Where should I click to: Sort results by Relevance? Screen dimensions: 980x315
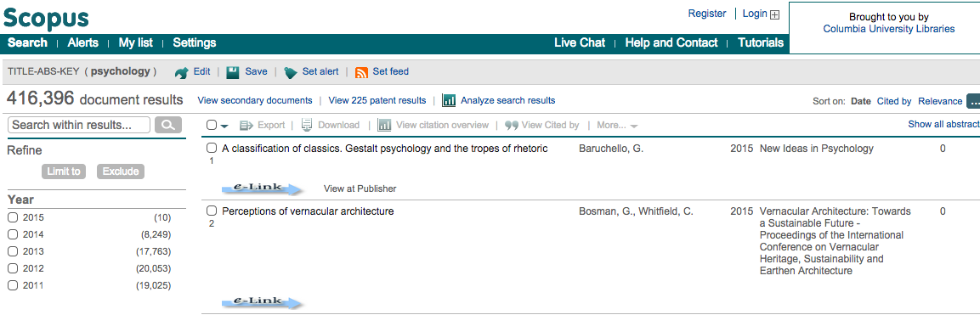coord(940,101)
